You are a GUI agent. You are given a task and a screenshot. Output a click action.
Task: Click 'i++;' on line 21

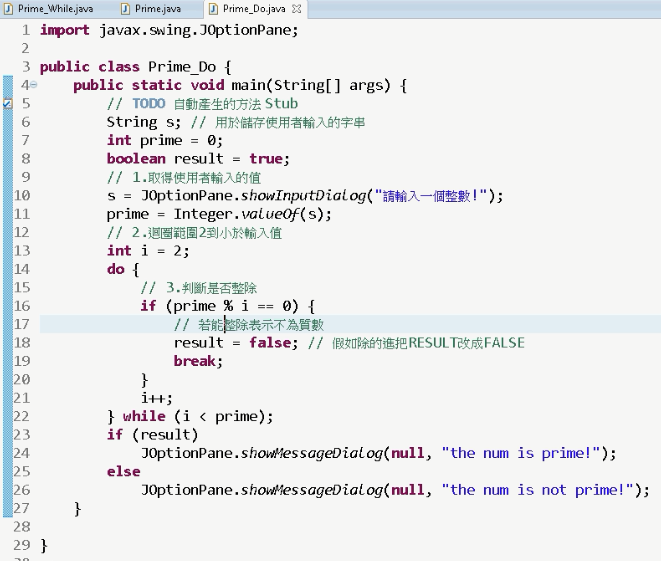pos(156,399)
